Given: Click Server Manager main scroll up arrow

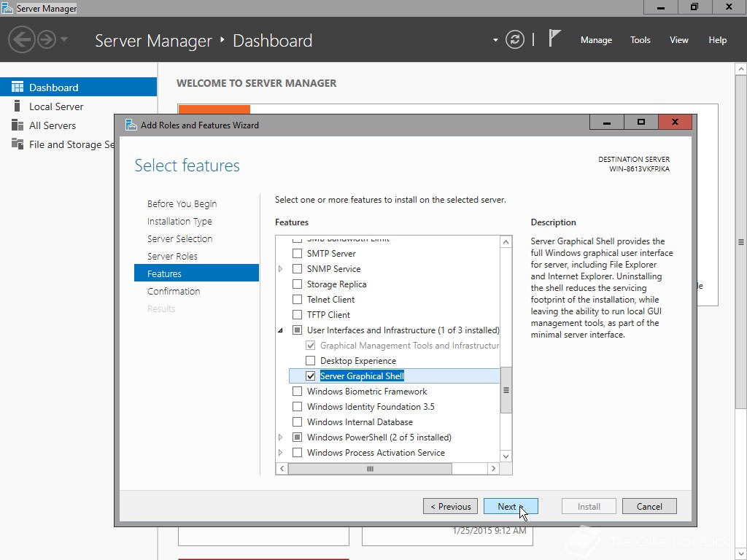Looking at the screenshot, I should point(741,69).
